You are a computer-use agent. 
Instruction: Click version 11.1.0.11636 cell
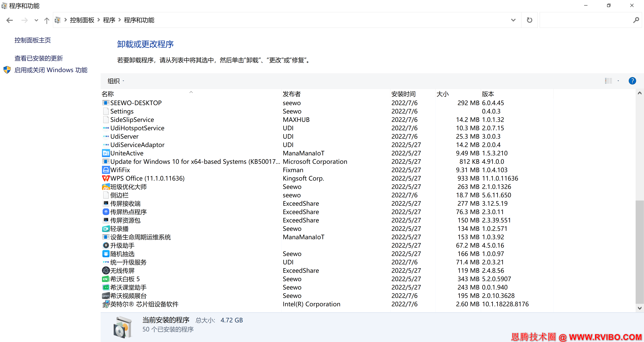(500, 178)
